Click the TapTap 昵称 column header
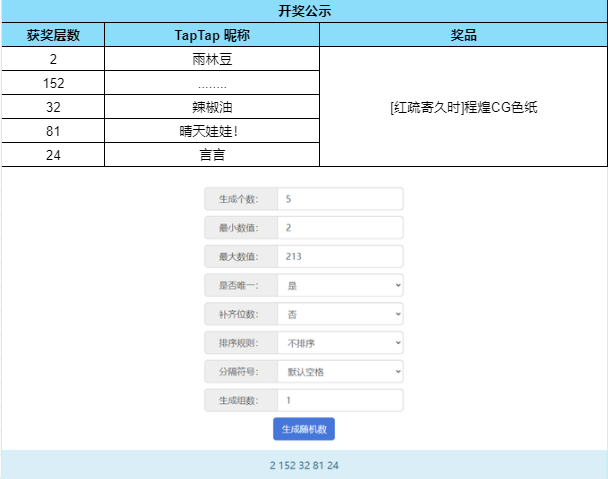 point(212,35)
